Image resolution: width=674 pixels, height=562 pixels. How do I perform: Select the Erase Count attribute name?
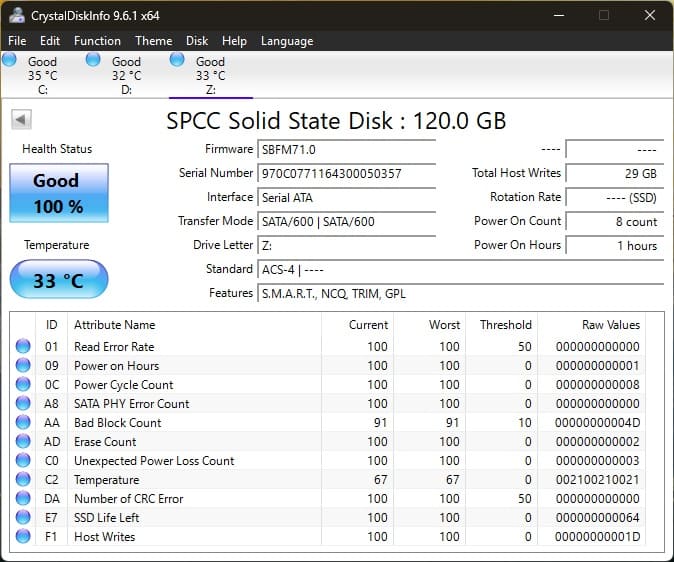tap(105, 442)
